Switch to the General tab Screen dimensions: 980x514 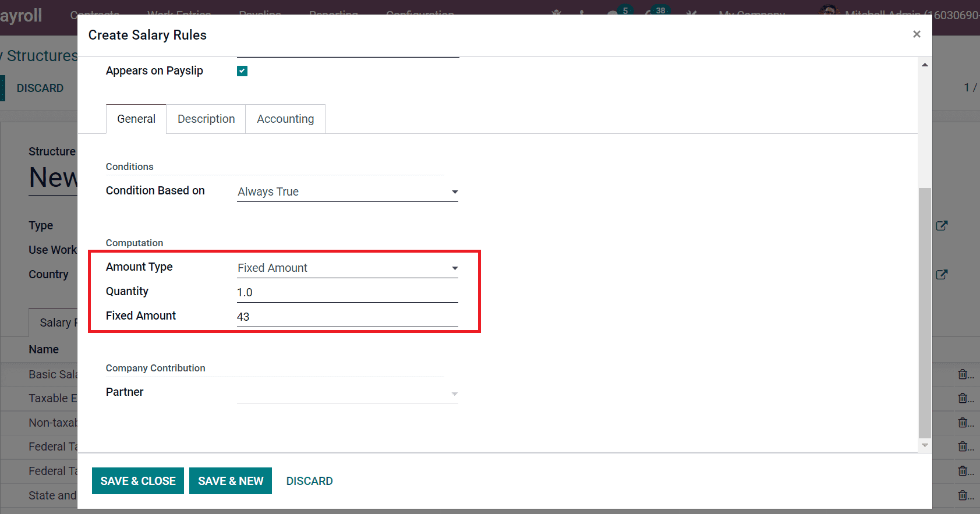tap(136, 119)
